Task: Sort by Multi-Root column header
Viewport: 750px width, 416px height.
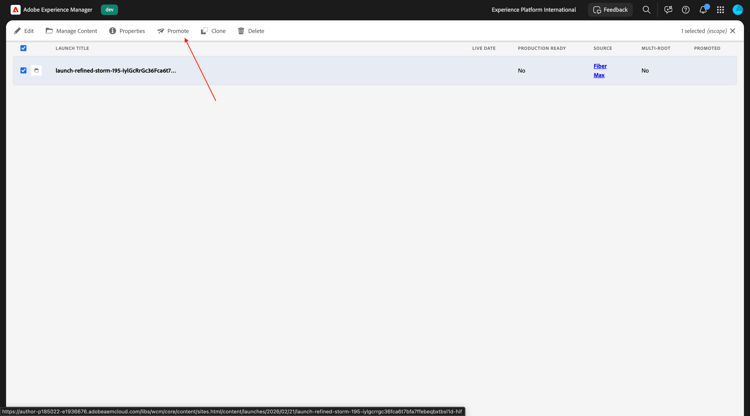Action: point(656,48)
